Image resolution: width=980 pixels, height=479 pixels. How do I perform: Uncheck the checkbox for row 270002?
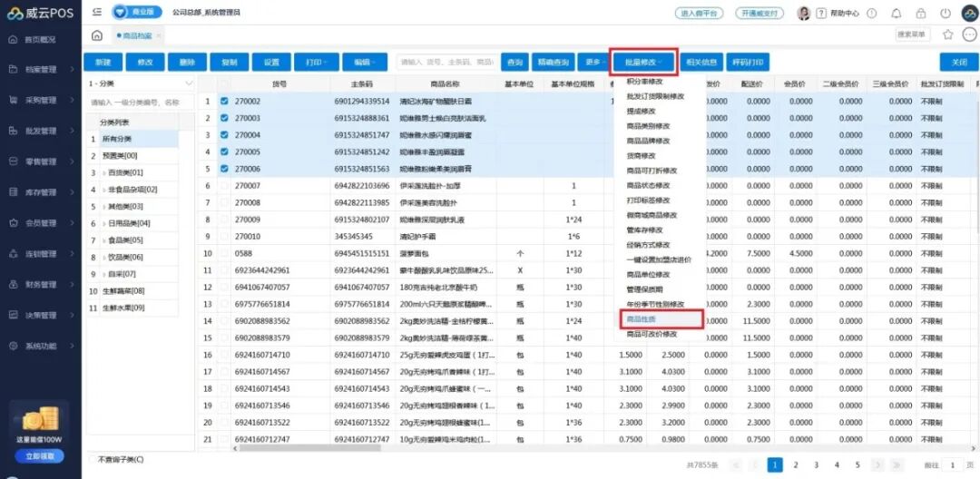[x=224, y=102]
